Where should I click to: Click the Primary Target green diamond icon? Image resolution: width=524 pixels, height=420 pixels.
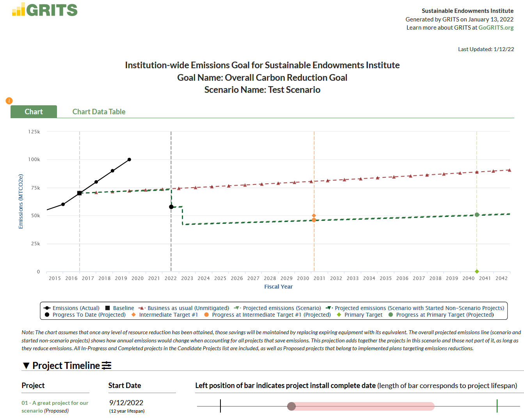point(339,315)
